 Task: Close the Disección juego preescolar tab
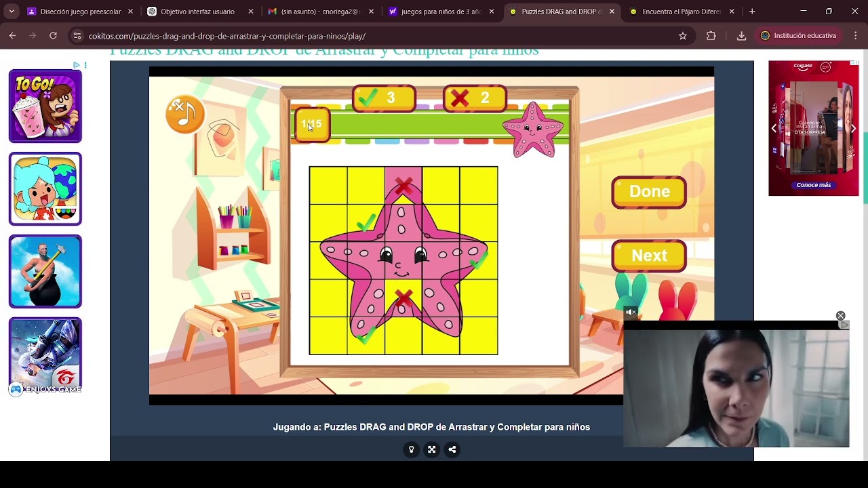[x=130, y=12]
